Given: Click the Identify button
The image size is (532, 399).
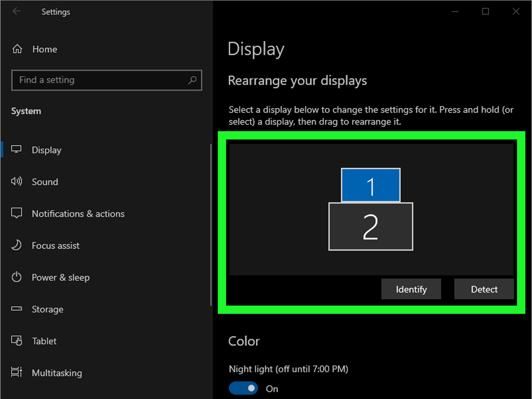Looking at the screenshot, I should pyautogui.click(x=411, y=289).
